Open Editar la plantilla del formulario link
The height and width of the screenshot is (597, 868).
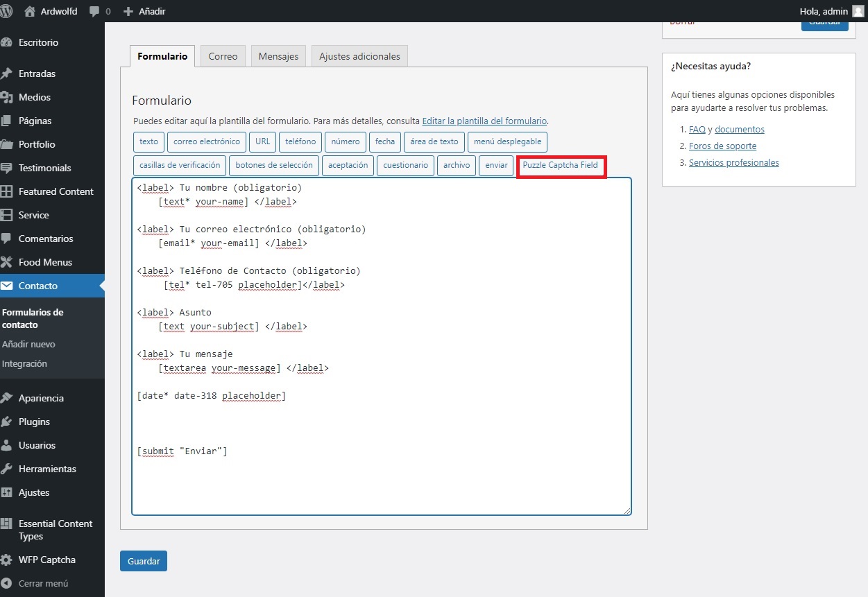tap(484, 121)
